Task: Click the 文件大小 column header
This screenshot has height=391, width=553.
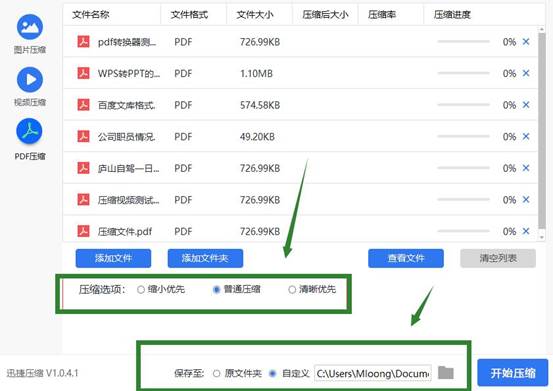Action: click(255, 15)
